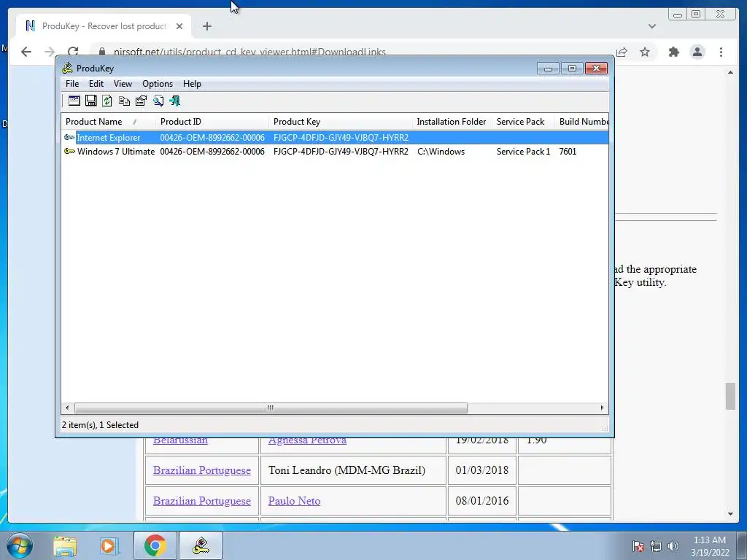Click the ProduKey title bar app icon
Screen dimensions: 747x560
(x=68, y=68)
